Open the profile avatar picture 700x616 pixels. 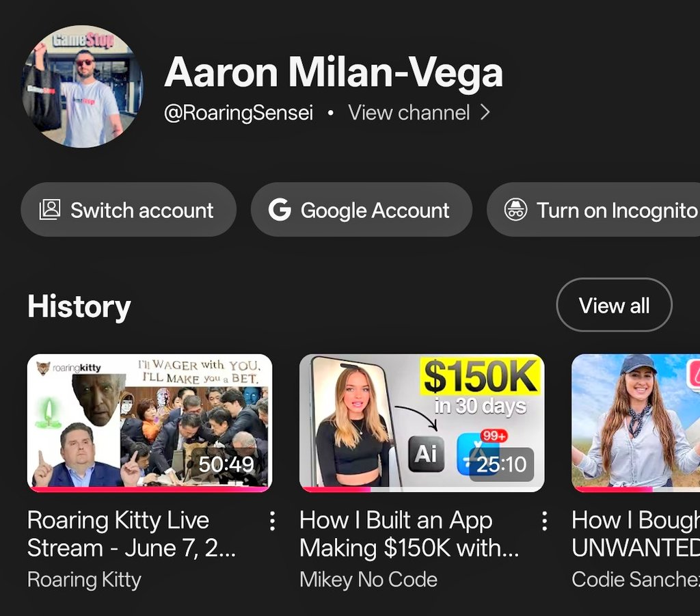[x=83, y=87]
